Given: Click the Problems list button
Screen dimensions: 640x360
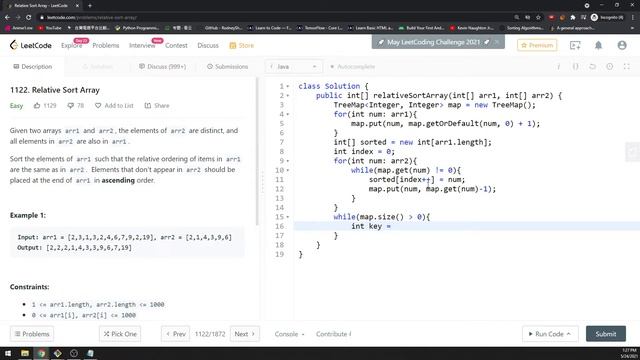Looking at the screenshot, I should tap(32, 334).
